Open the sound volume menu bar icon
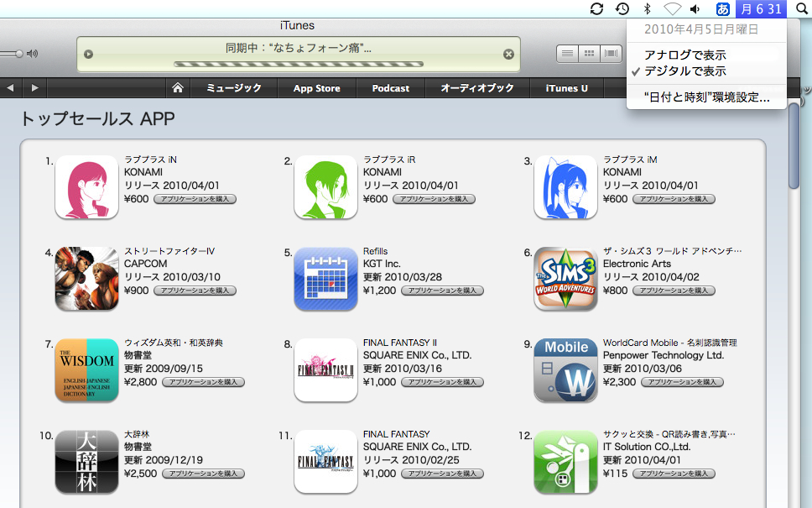This screenshot has height=508, width=812. 695,8
